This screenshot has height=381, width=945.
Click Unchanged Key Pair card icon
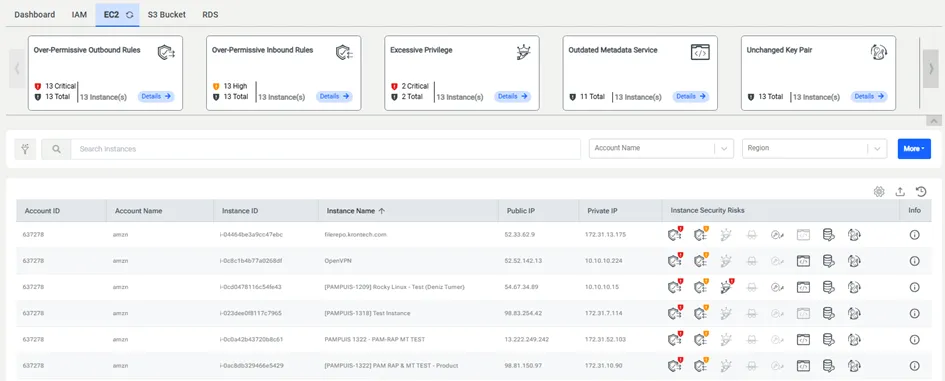pyautogui.click(x=879, y=52)
